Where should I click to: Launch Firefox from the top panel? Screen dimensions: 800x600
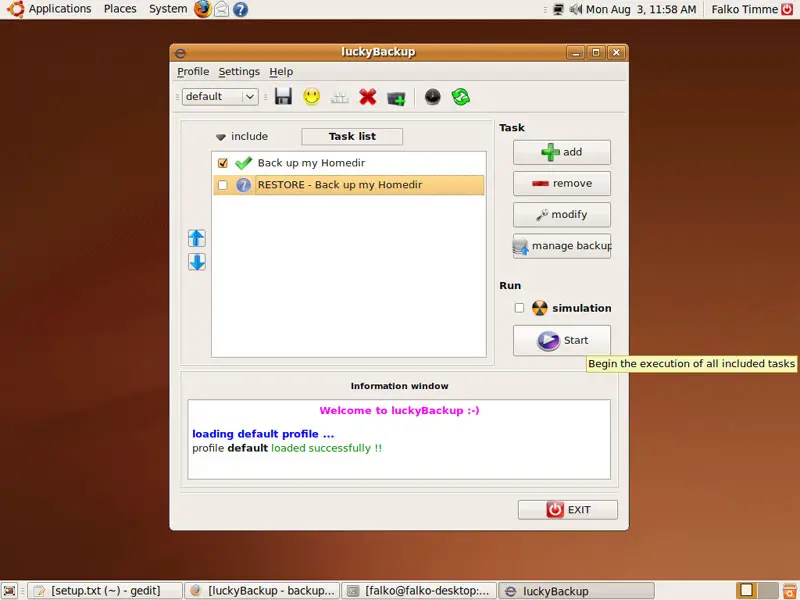(203, 9)
